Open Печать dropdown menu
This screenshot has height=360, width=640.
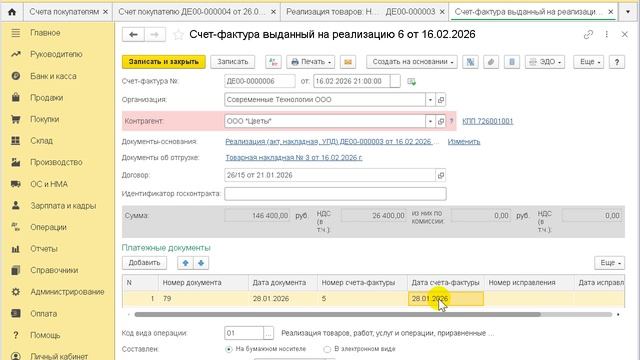[x=311, y=62]
